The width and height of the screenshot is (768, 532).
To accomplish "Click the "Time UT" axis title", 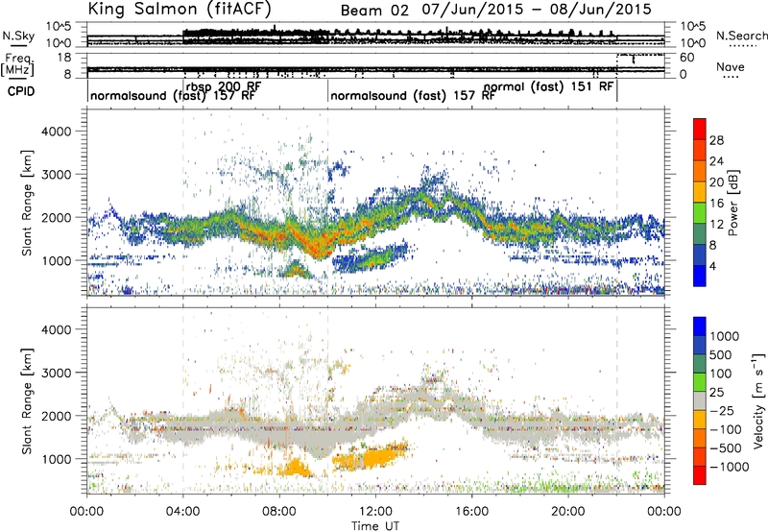I will (x=375, y=526).
